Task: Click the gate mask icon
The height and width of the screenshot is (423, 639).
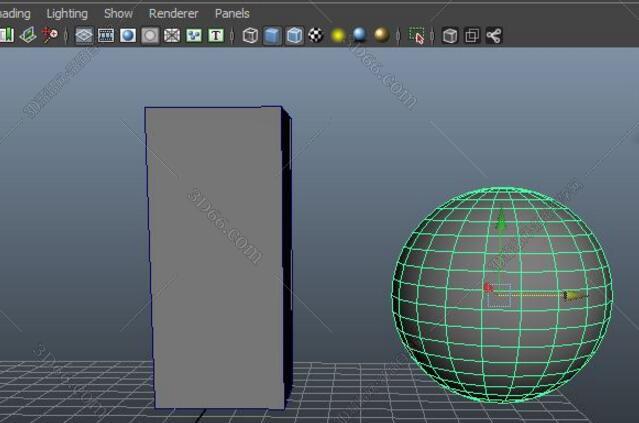Action: tap(150, 36)
